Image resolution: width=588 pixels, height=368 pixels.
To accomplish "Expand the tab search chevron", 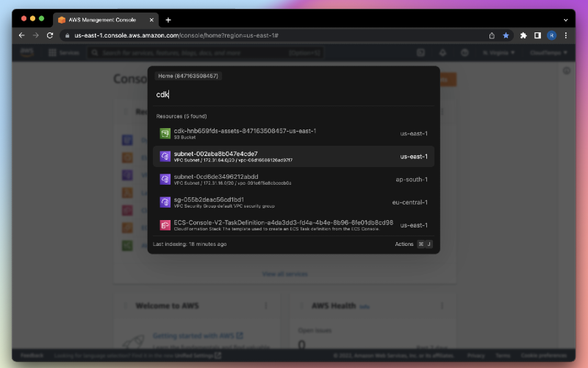I will pos(565,21).
